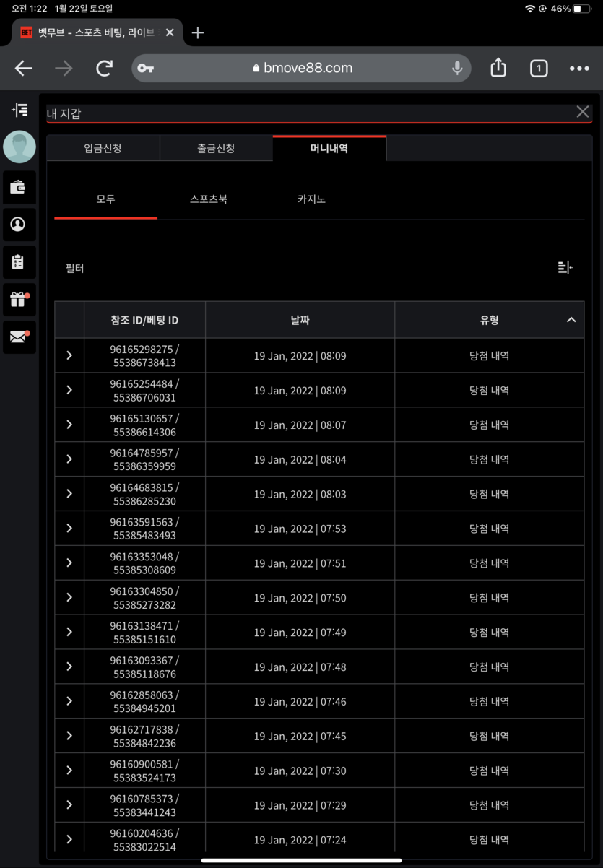Open the account person icon in sidebar
Viewport: 603px width, 868px height.
[19, 225]
